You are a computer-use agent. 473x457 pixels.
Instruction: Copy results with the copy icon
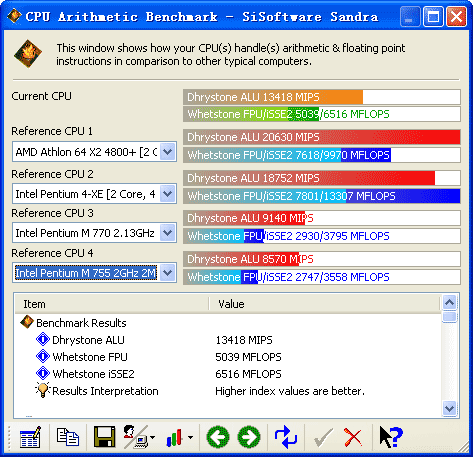[68, 437]
